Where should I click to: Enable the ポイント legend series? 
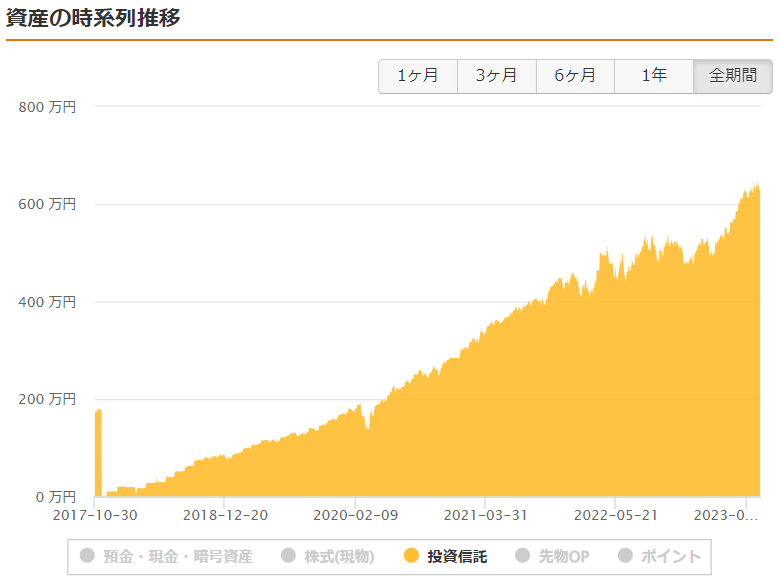point(659,556)
